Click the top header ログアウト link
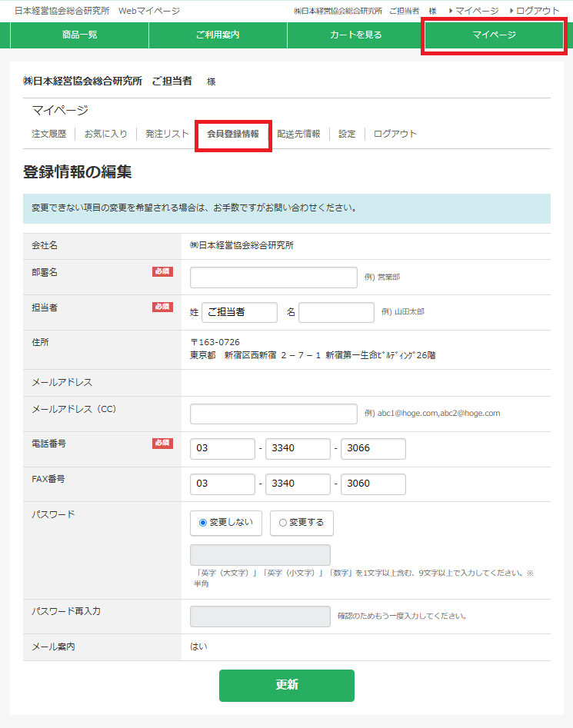This screenshot has height=728, width=573. tap(538, 11)
